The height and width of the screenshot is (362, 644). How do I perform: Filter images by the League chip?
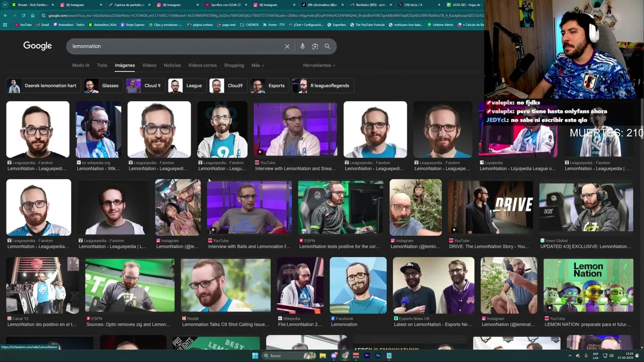[x=187, y=85]
